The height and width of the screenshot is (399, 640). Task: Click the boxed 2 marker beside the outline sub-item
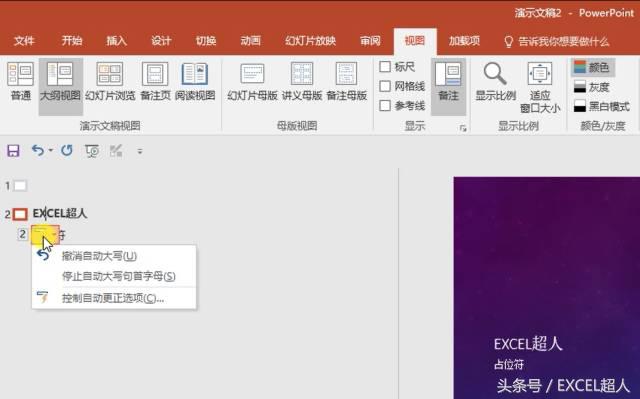(22, 234)
